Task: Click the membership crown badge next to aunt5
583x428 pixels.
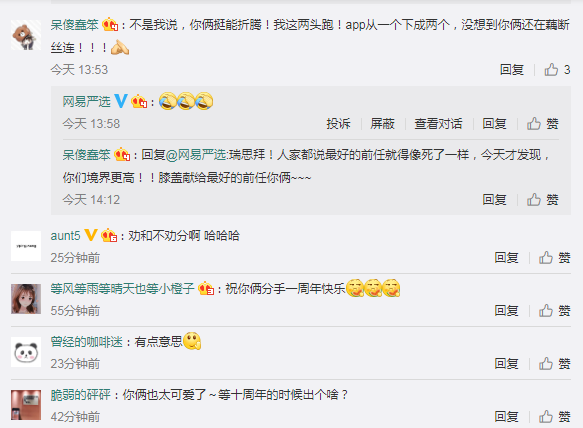Action: pos(109,235)
